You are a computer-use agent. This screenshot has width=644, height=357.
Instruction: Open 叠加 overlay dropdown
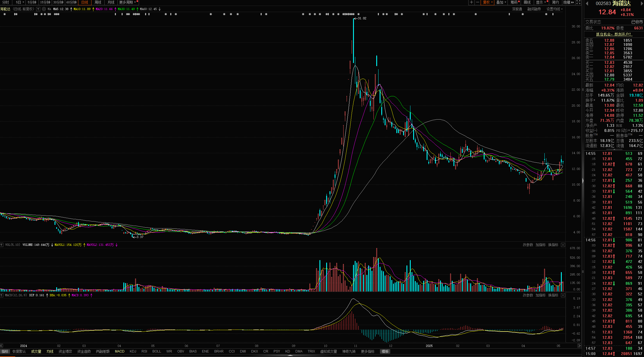point(501,2)
